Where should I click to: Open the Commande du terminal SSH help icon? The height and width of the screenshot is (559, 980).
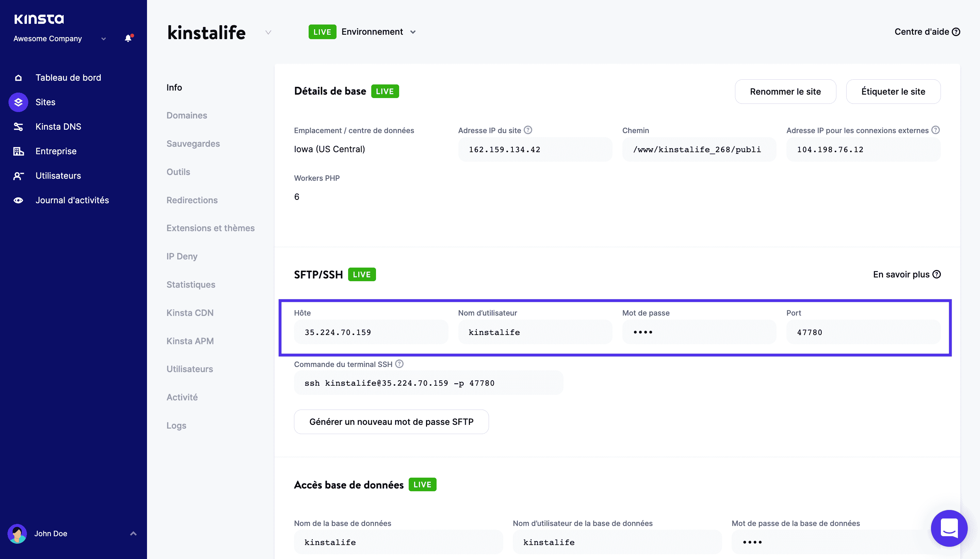click(399, 364)
